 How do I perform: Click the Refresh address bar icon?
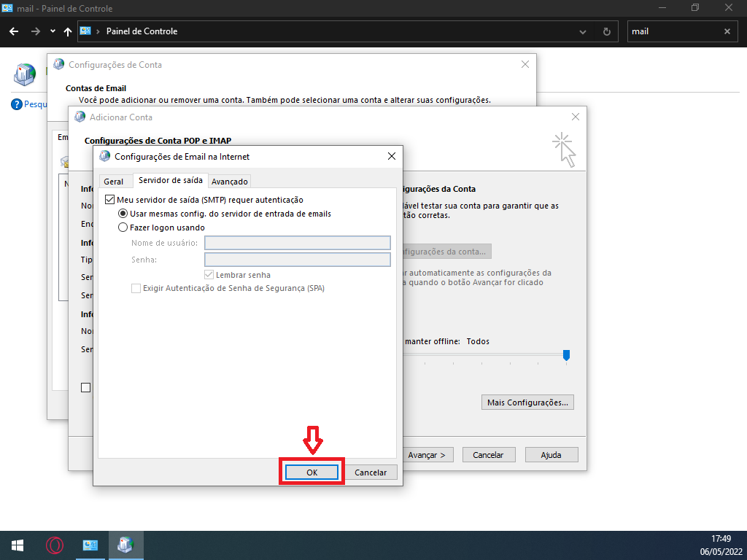606,31
